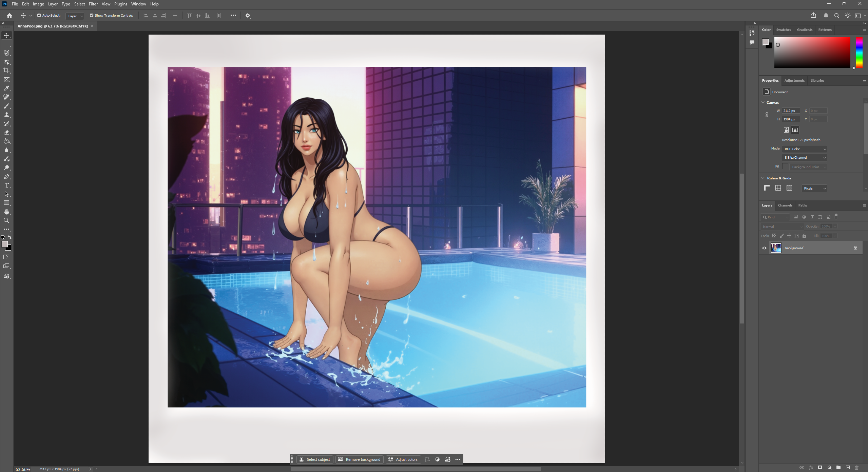Activate the Hand tool
Screen dimensions: 868x472
6,212
